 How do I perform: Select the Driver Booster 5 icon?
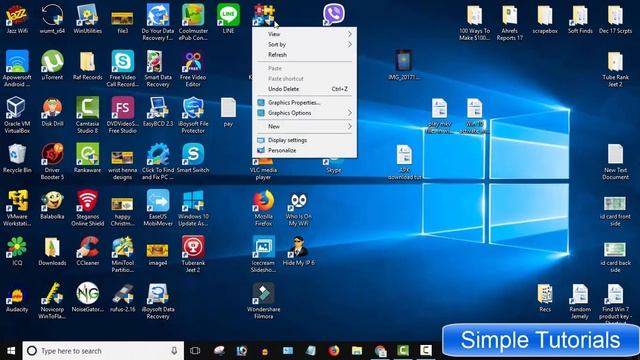coord(52,162)
